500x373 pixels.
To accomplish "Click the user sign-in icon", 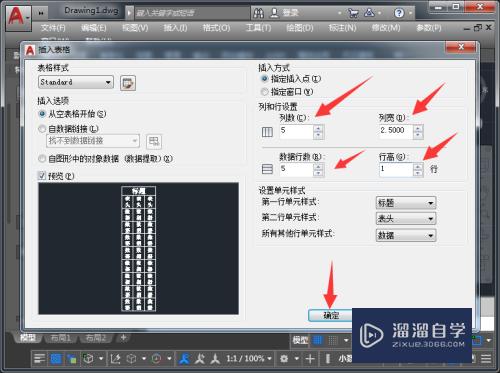I will (274, 13).
